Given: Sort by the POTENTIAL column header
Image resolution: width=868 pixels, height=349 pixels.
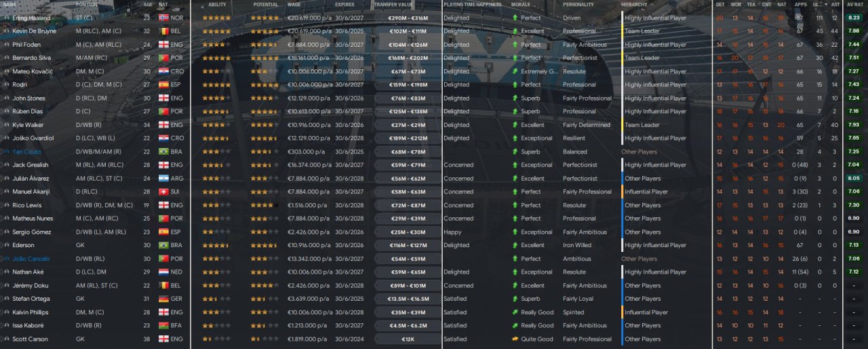Looking at the screenshot, I should 266,4.
